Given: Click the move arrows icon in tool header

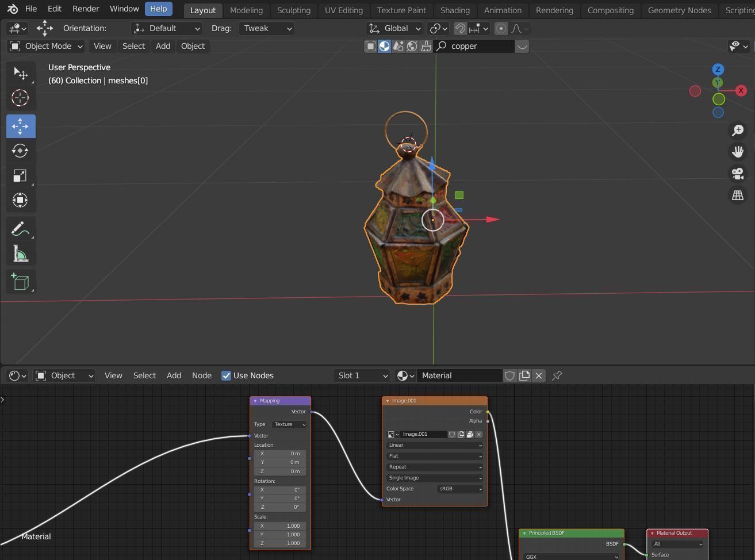Looking at the screenshot, I should click(44, 28).
